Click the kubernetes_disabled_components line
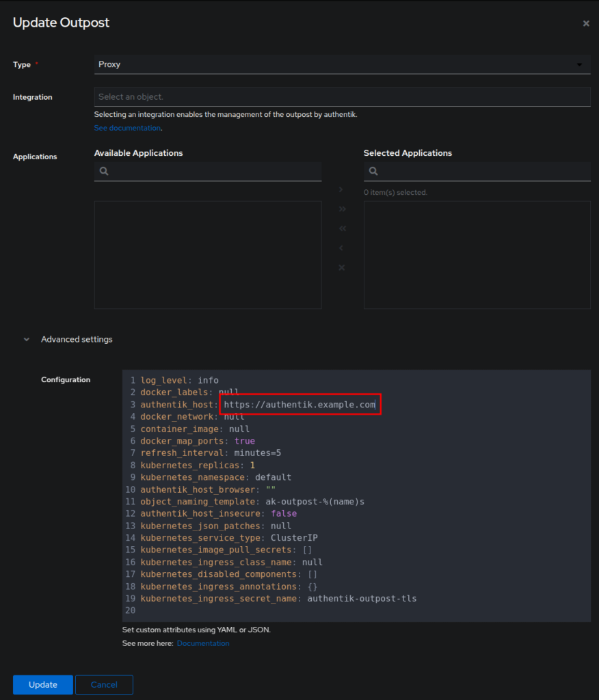The height and width of the screenshot is (700, 599). pyautogui.click(x=228, y=574)
